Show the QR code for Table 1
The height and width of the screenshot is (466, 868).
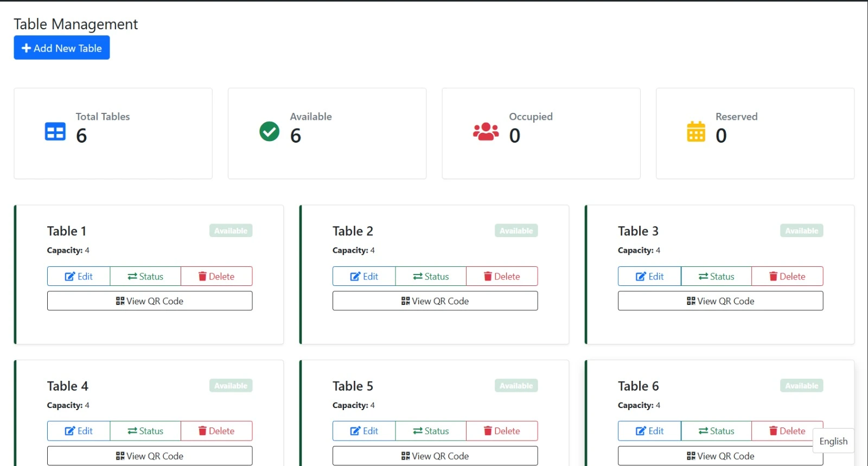pyautogui.click(x=150, y=301)
